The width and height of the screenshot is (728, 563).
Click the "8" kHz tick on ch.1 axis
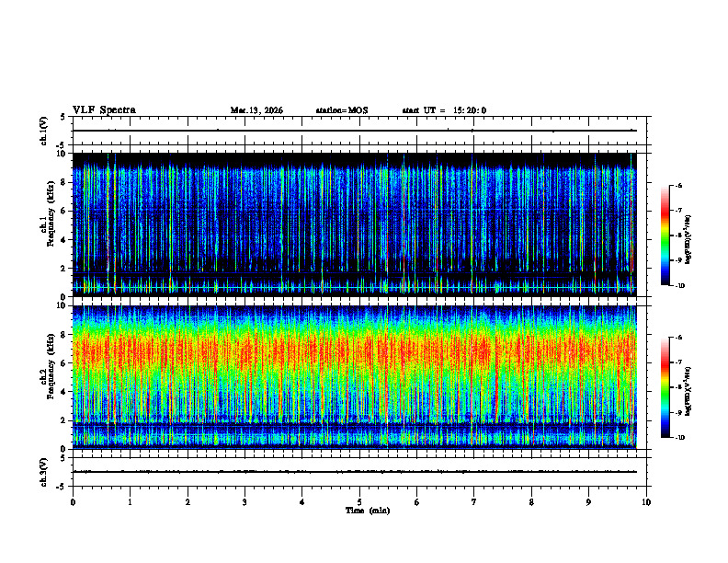63,182
